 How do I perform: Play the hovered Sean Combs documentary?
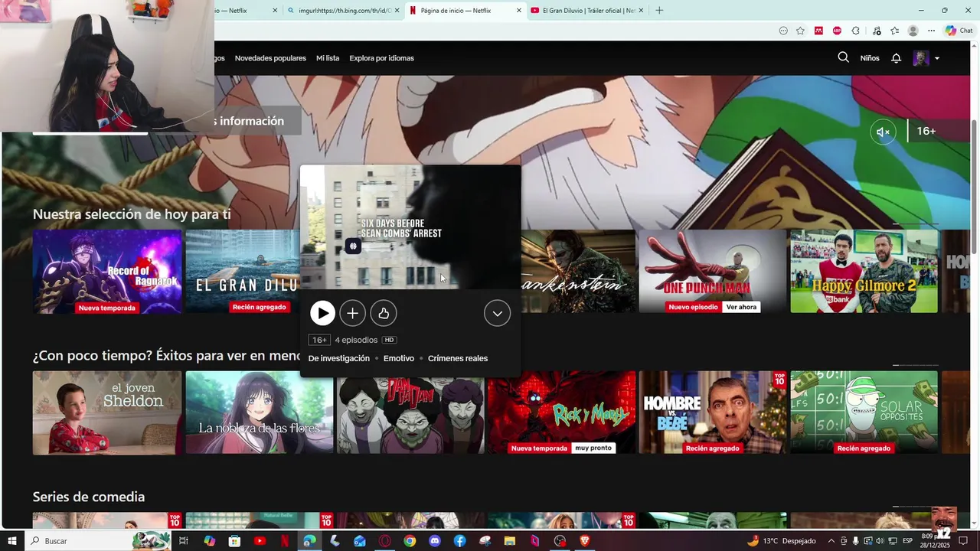pos(322,313)
